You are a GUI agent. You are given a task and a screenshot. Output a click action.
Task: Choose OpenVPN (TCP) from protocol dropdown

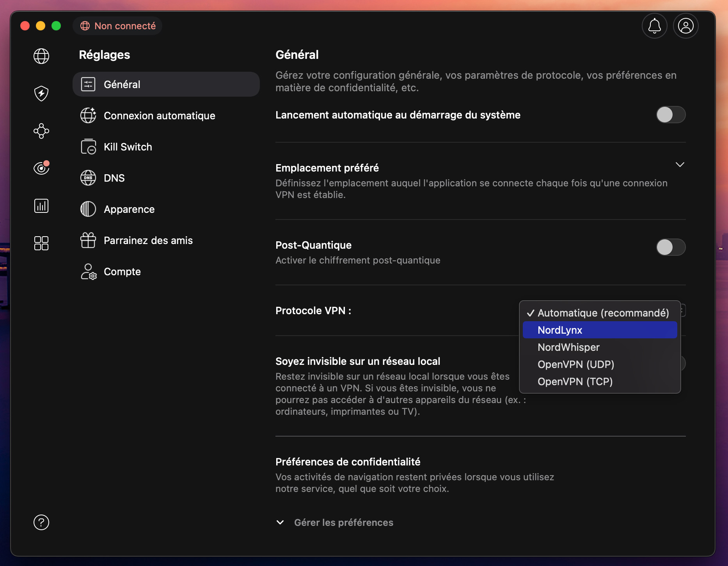tap(575, 382)
